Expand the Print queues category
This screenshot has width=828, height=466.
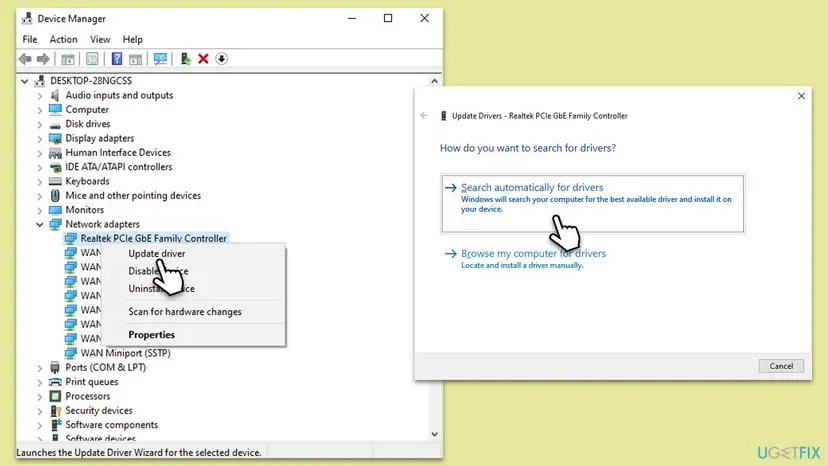40,382
